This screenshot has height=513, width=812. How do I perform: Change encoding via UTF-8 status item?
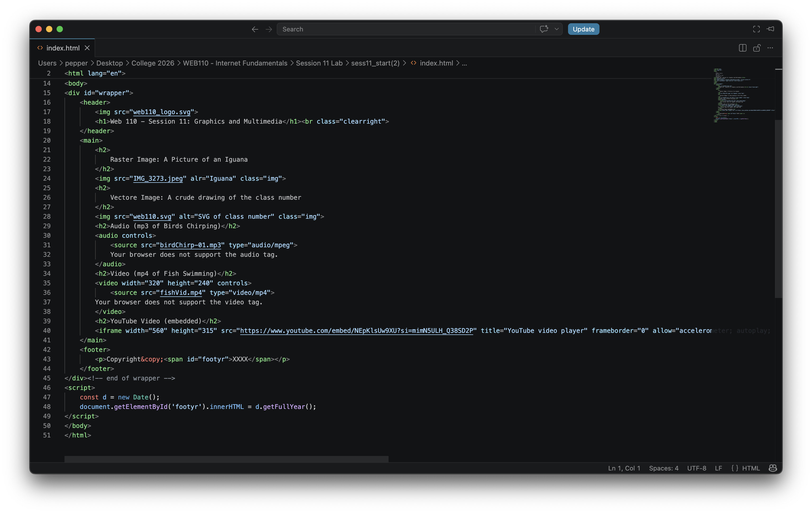(696, 469)
